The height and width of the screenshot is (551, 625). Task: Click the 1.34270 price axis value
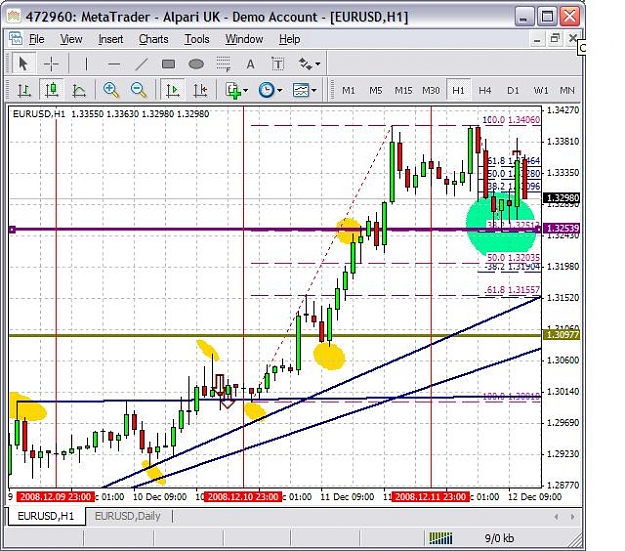[x=562, y=110]
